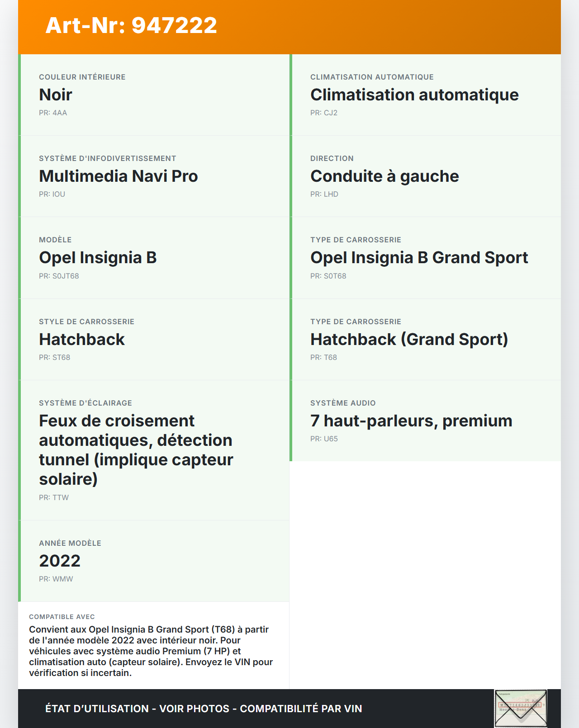579x728 pixels.
Task: Select the Modèle Opel Insignia B value
Action: (98, 258)
